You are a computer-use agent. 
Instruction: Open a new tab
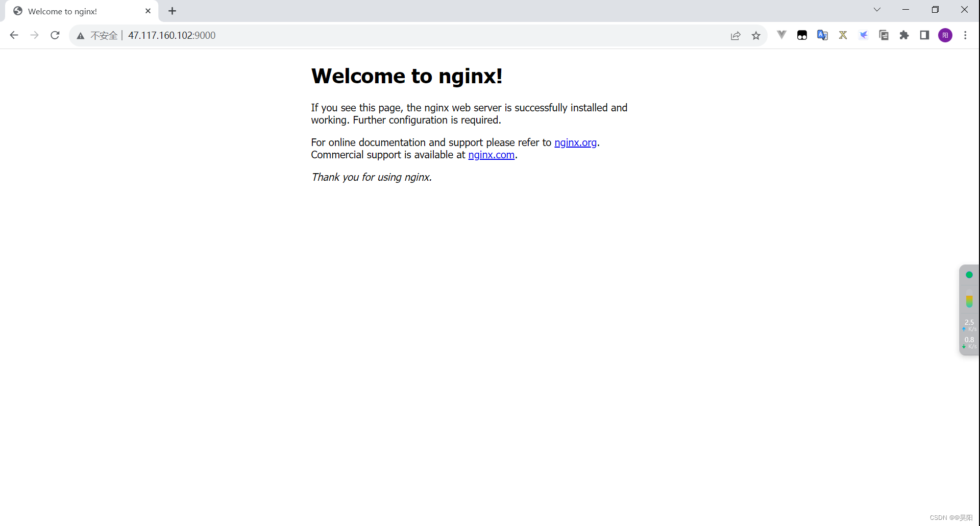coord(173,11)
